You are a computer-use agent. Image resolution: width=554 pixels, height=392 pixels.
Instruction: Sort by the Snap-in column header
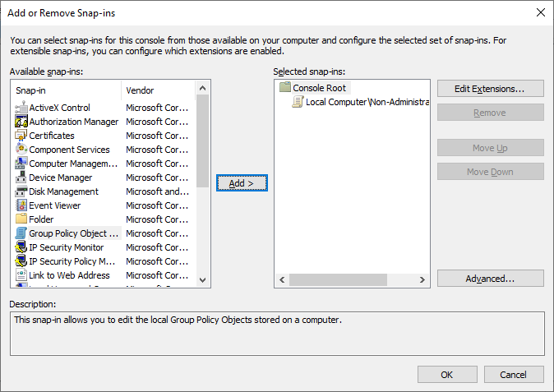click(x=67, y=90)
